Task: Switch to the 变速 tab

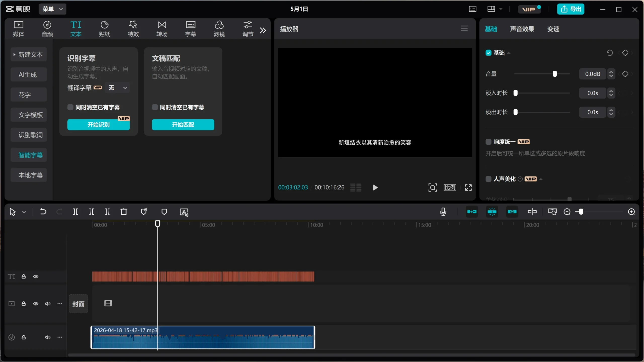Action: [x=553, y=29]
